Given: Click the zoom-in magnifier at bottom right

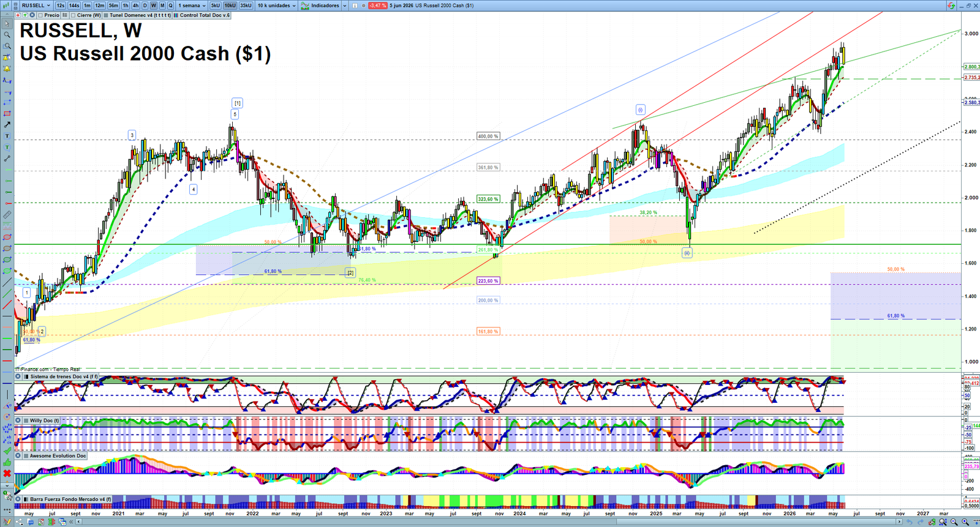Looking at the screenshot, I should (x=965, y=521).
